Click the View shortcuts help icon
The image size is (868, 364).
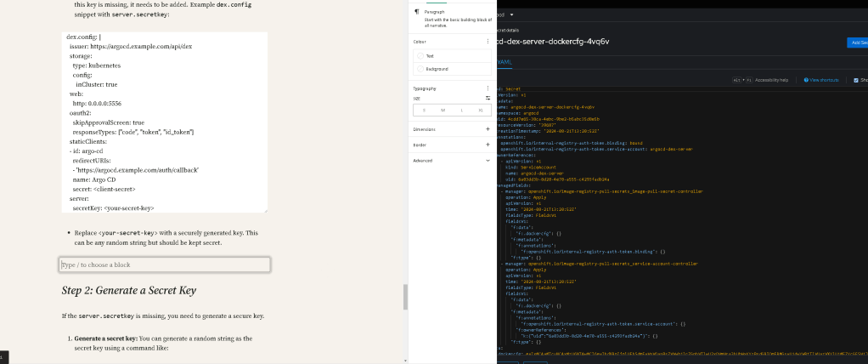(806, 80)
